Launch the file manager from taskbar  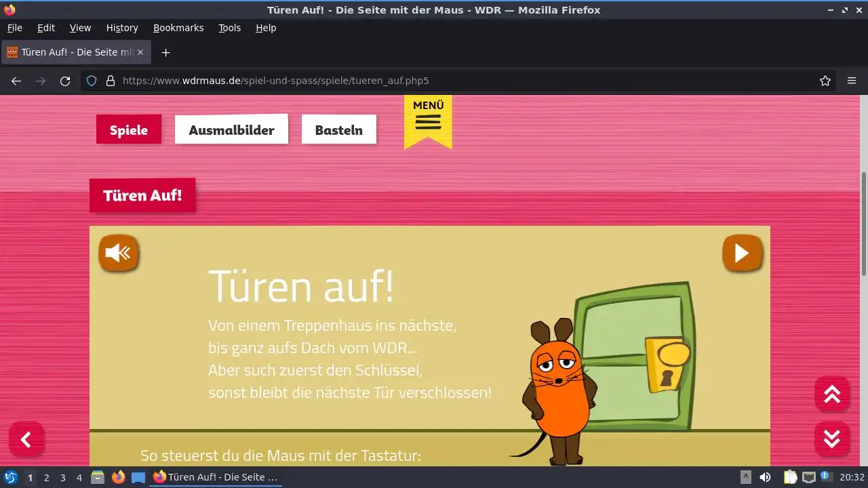pyautogui.click(x=98, y=477)
